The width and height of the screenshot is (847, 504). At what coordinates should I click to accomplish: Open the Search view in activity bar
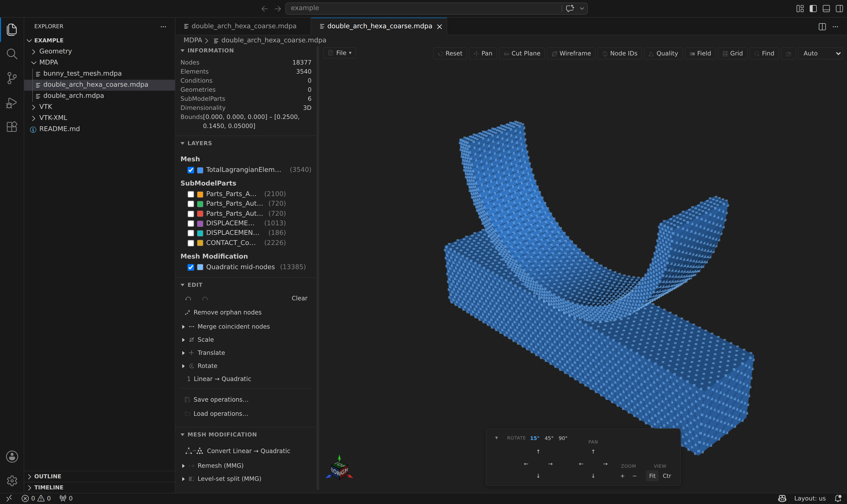12,54
